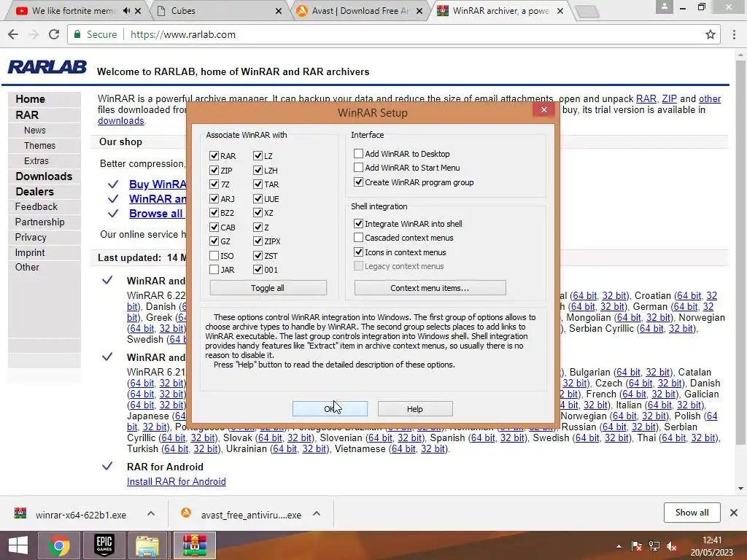Click the downloads link in intro text
This screenshot has height=560, width=747.
[x=121, y=120]
